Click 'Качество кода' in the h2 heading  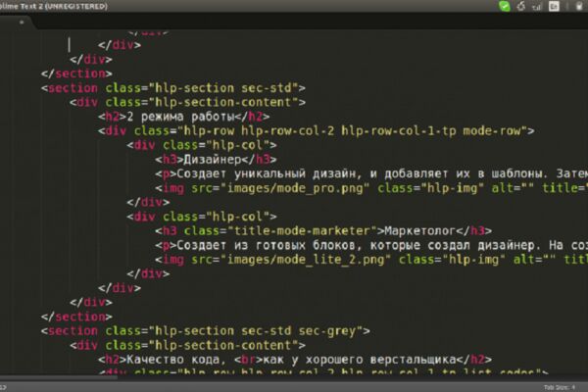pos(172,360)
